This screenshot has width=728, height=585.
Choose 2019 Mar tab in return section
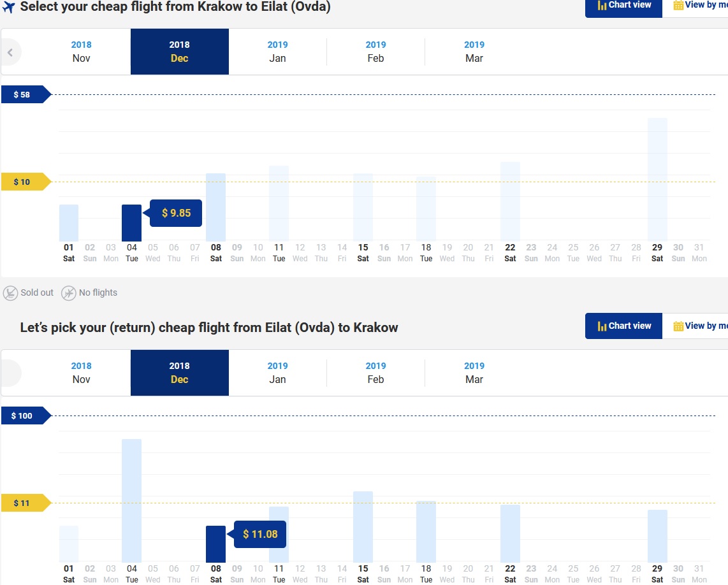coord(474,373)
